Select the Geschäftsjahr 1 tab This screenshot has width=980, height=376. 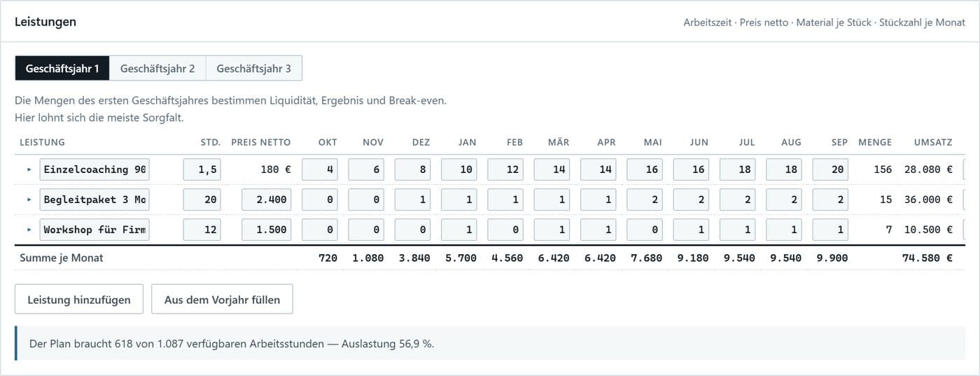(x=62, y=69)
